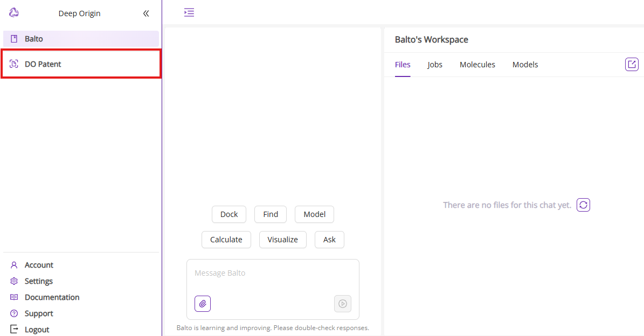Click the Balto's Workspace heading
The height and width of the screenshot is (336, 644).
click(431, 40)
